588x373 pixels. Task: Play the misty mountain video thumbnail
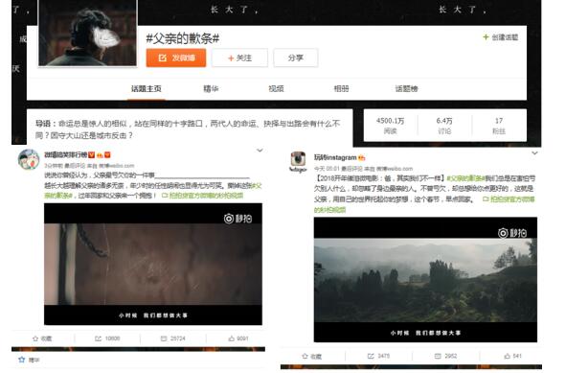tap(425, 280)
